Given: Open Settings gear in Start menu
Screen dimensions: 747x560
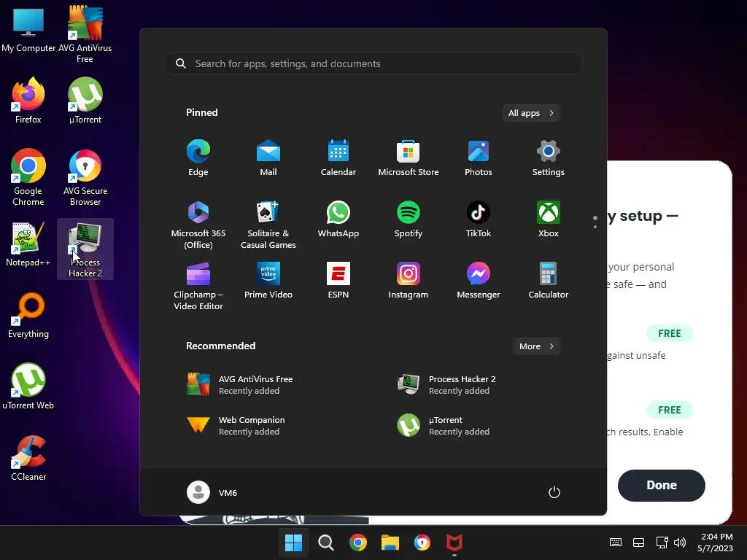Looking at the screenshot, I should (549, 158).
